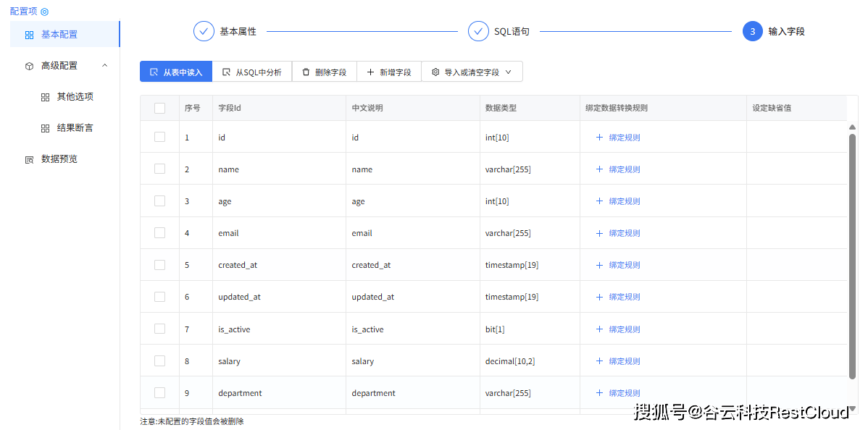The height and width of the screenshot is (430, 868).
Task: Click the 基本配置 grid icon
Action: point(29,35)
